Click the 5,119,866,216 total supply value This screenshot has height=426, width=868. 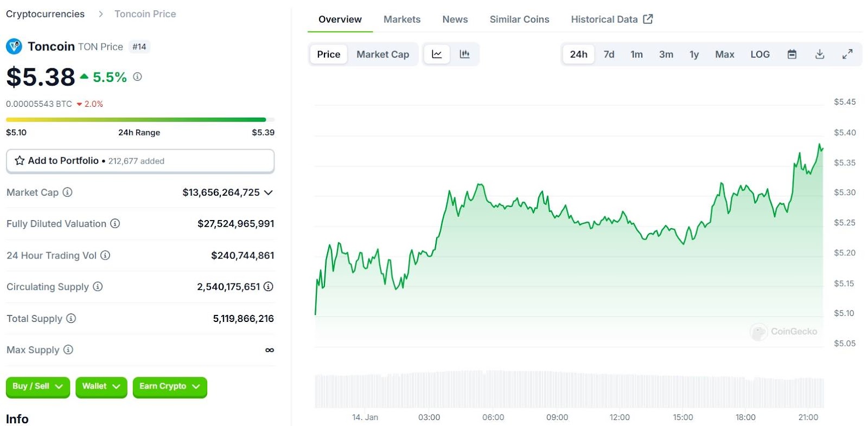pos(244,319)
